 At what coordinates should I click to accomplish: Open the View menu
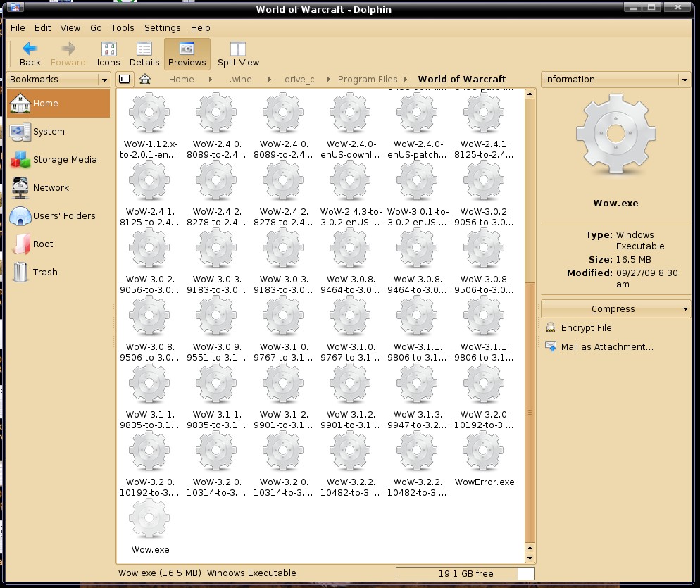click(70, 28)
